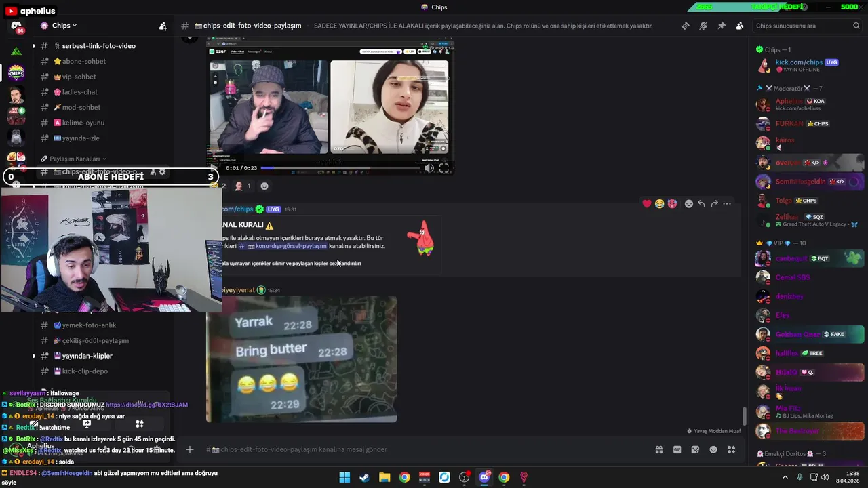Toggle the member list icon
Screen dimensions: 868x488
pos(739,26)
